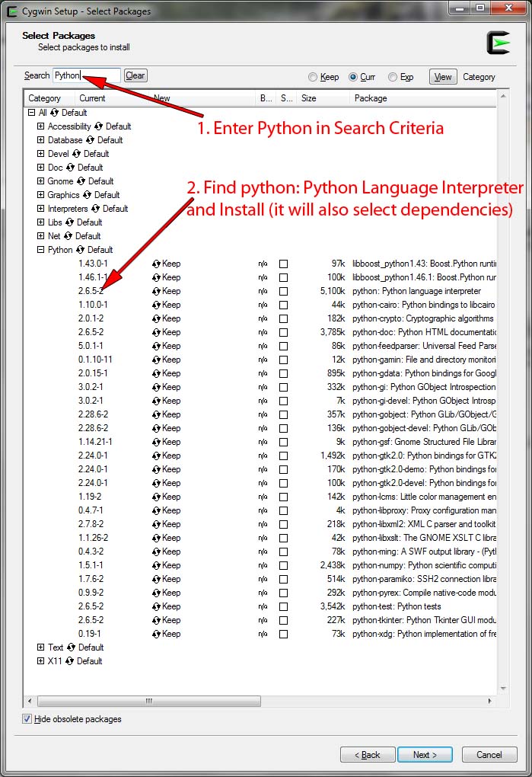This screenshot has width=532, height=777.
Task: Click the python-gtk2.0-demo package description
Action: pyautogui.click(x=424, y=469)
